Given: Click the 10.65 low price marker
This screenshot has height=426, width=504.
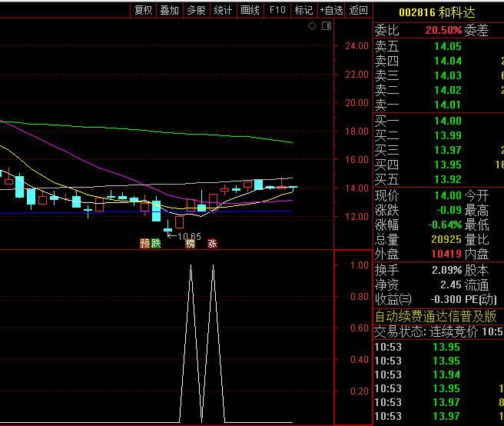Looking at the screenshot, I should [x=188, y=236].
